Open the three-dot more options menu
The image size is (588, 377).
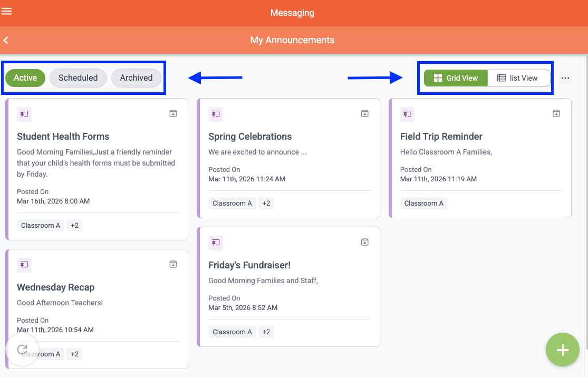pos(565,78)
